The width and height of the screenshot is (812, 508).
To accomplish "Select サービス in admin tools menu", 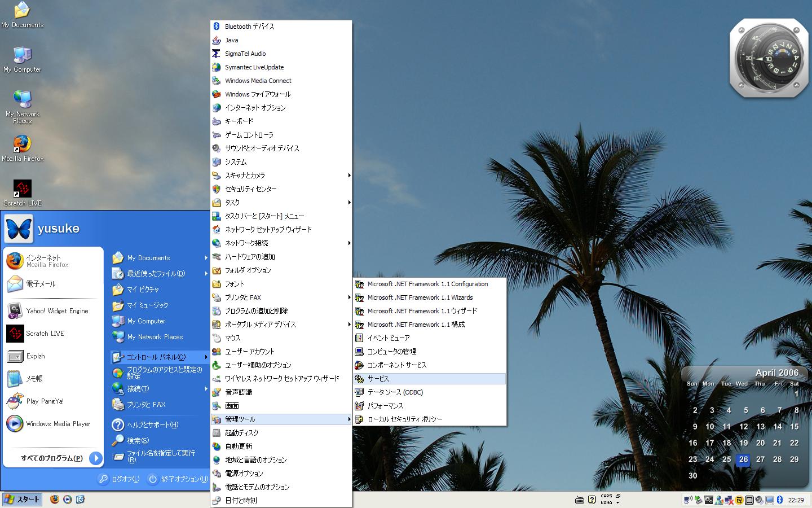I will [x=430, y=379].
